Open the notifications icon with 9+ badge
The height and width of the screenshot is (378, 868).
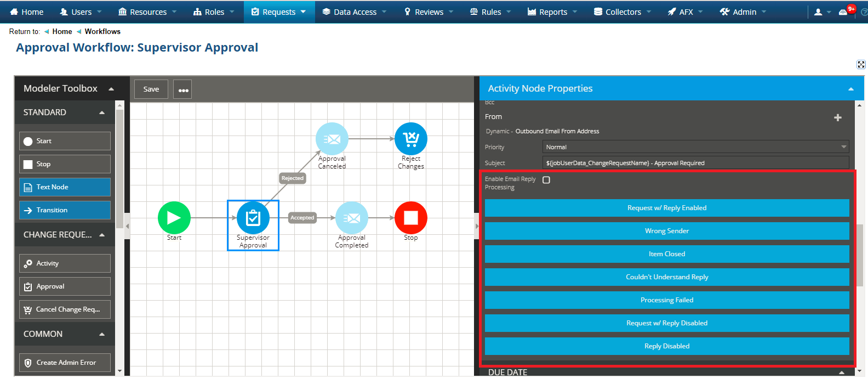pyautogui.click(x=844, y=12)
